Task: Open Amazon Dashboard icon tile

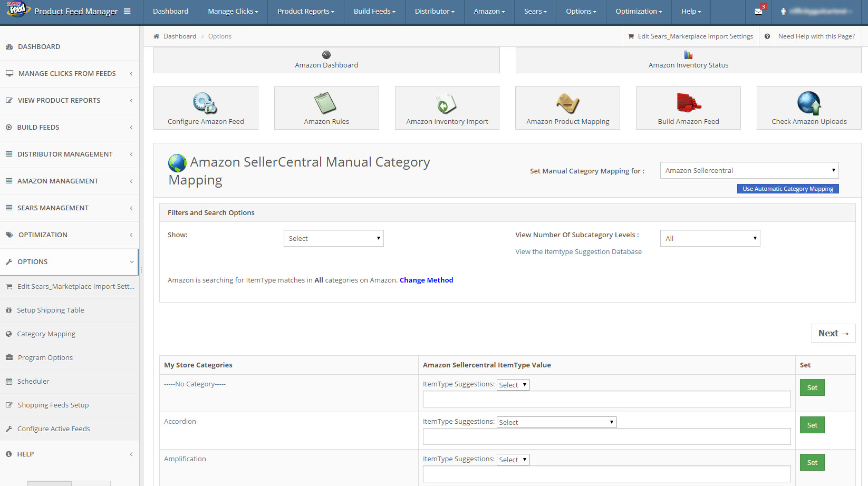Action: coord(326,55)
